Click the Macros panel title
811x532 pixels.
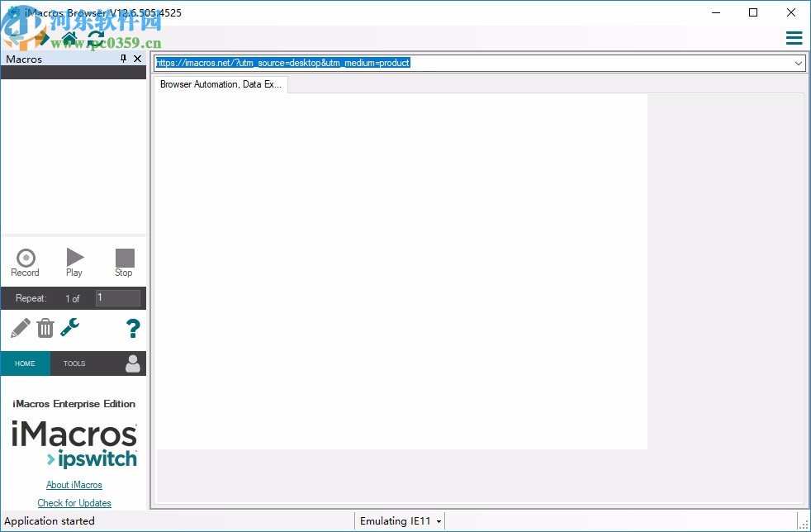(x=24, y=59)
